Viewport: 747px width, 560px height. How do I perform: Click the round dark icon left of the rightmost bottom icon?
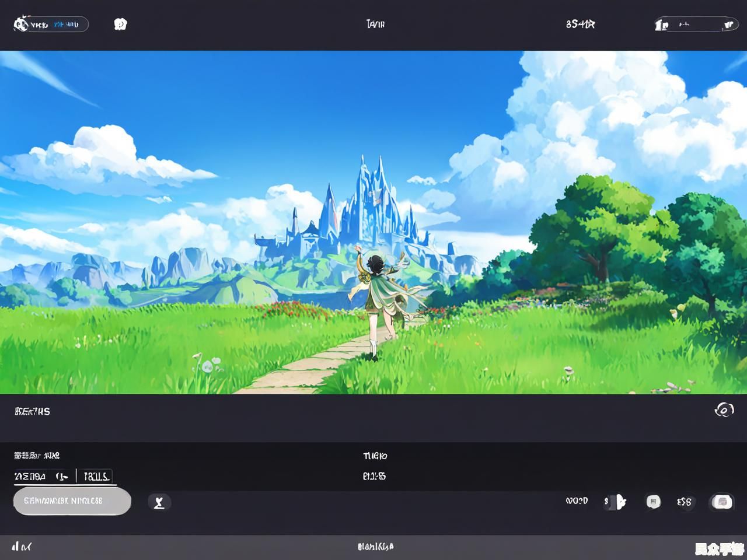click(x=685, y=502)
